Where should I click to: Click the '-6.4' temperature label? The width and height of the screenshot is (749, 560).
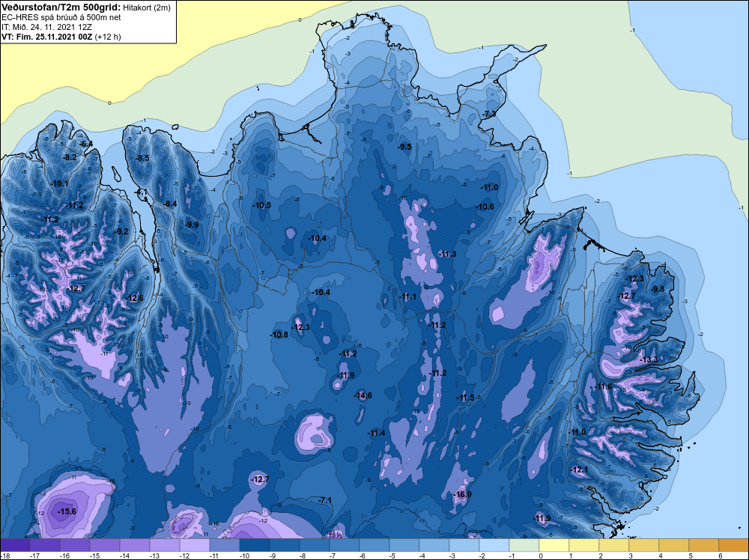[x=86, y=144]
